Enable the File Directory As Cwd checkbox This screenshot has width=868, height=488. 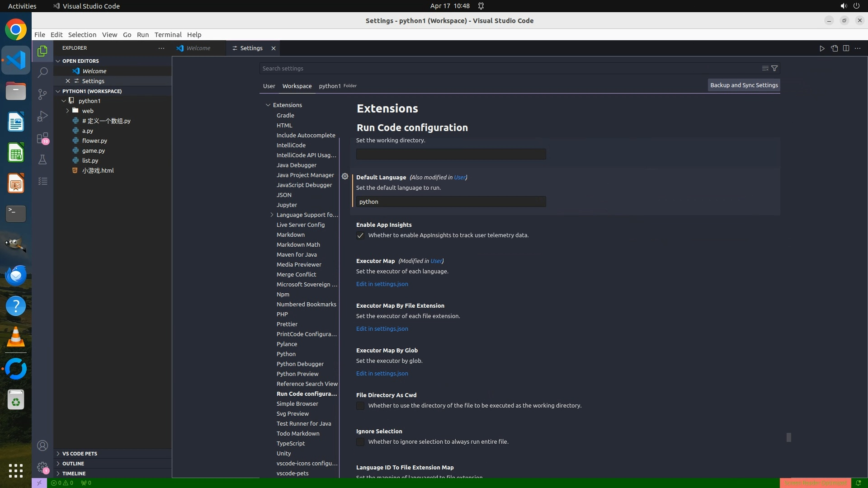coord(360,406)
